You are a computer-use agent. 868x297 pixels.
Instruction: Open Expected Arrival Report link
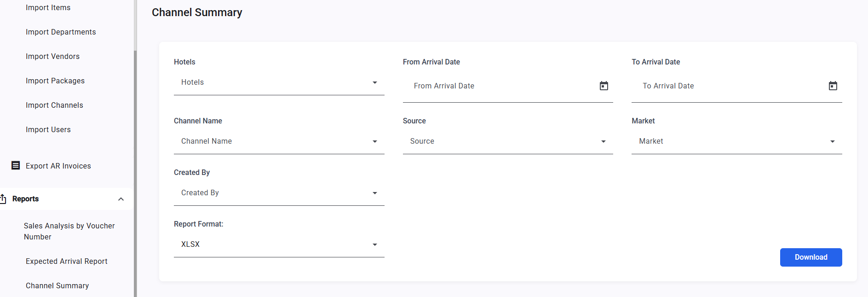click(x=67, y=261)
